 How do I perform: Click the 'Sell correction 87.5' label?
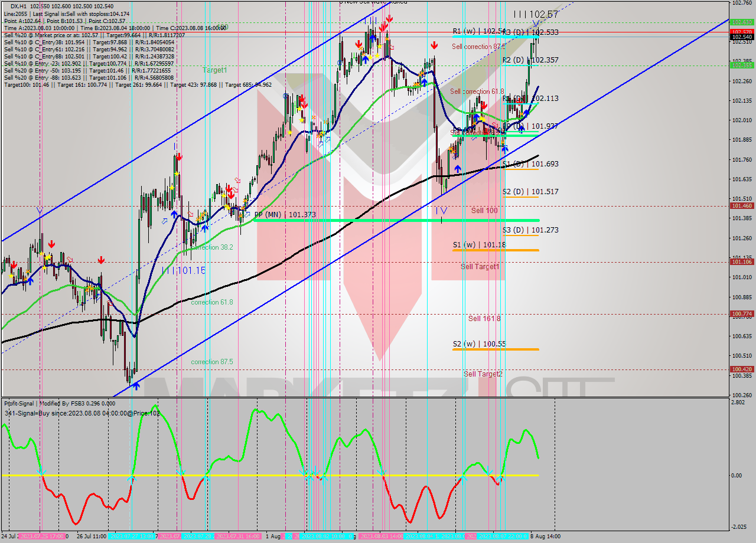(x=479, y=47)
